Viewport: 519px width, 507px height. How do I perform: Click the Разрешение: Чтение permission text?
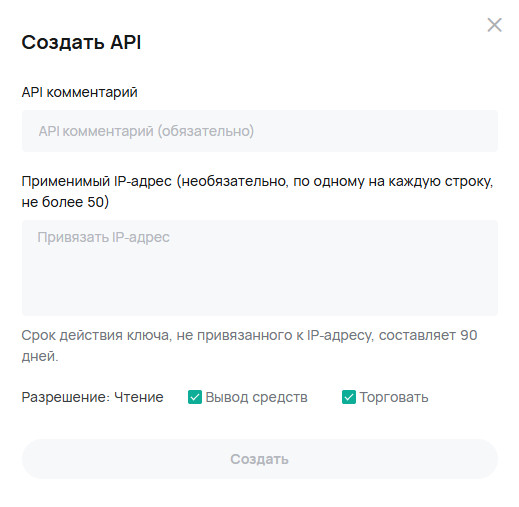click(x=92, y=397)
